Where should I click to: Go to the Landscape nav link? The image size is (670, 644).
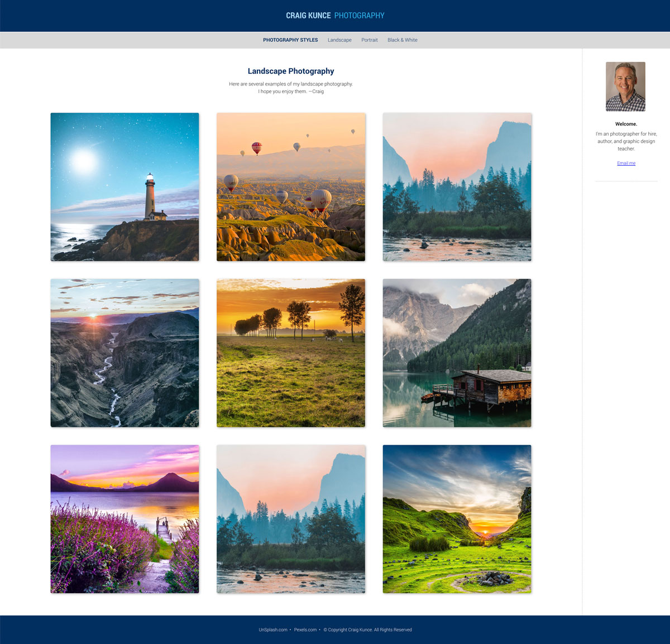click(339, 40)
